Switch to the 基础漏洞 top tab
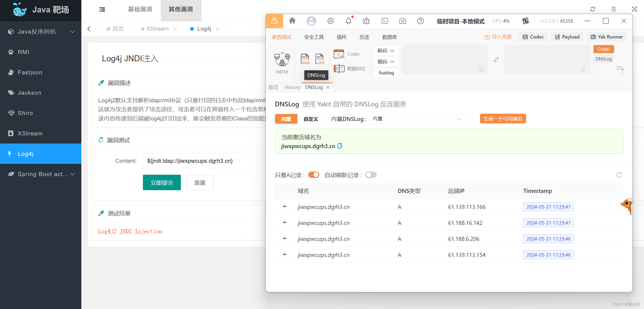 tap(140, 9)
